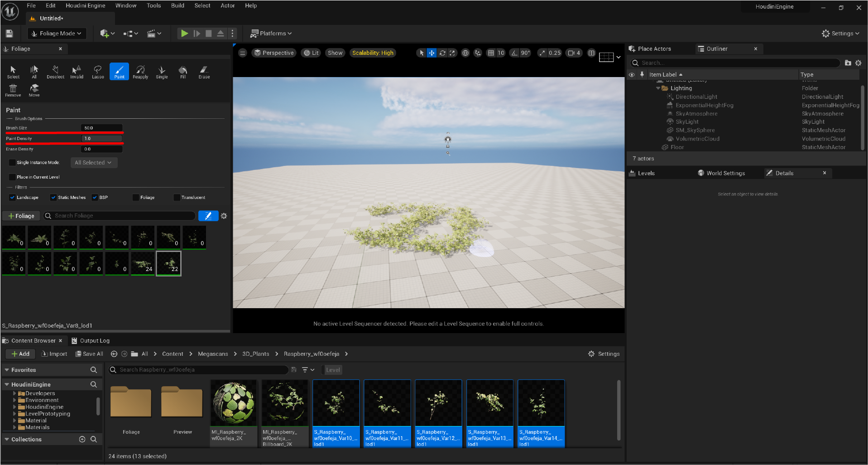This screenshot has height=465, width=868.
Task: Enable Single Instance Mode
Action: [12, 162]
